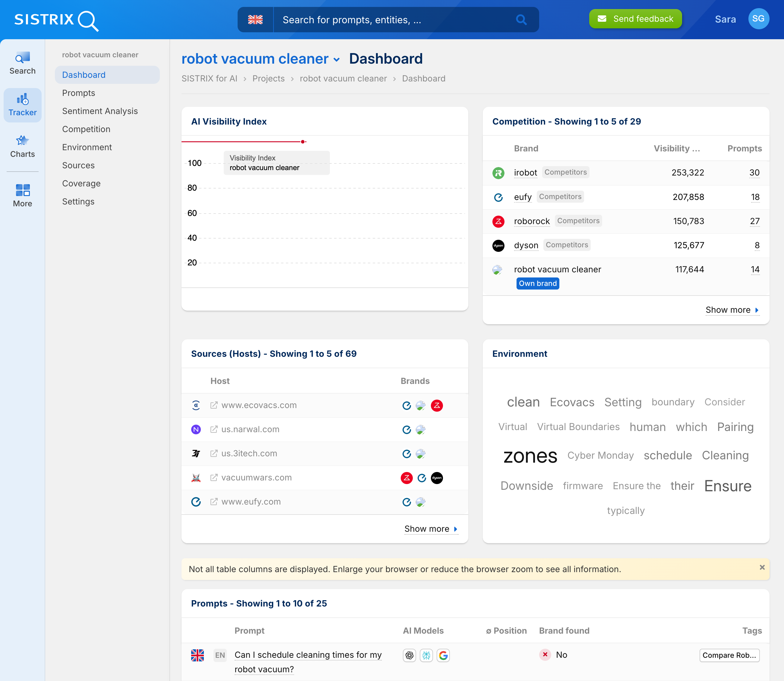
Task: Open the Charts section from the sidebar
Action: (22, 146)
